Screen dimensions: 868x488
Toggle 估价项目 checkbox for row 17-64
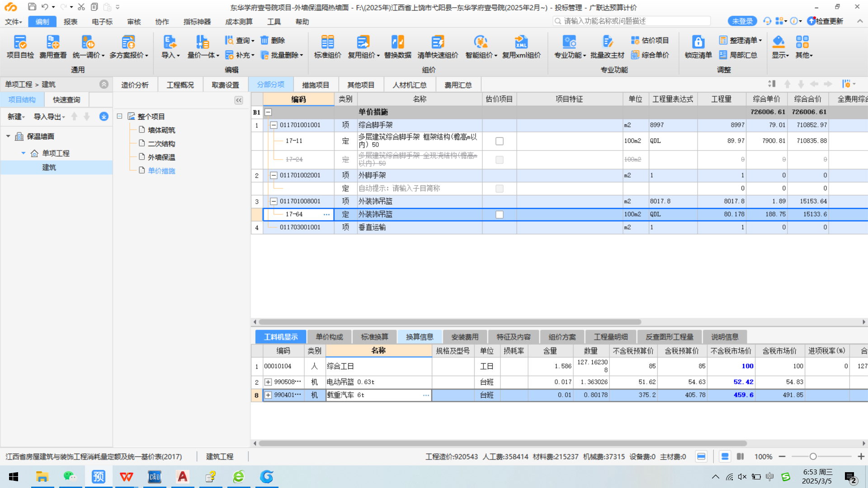tap(500, 215)
